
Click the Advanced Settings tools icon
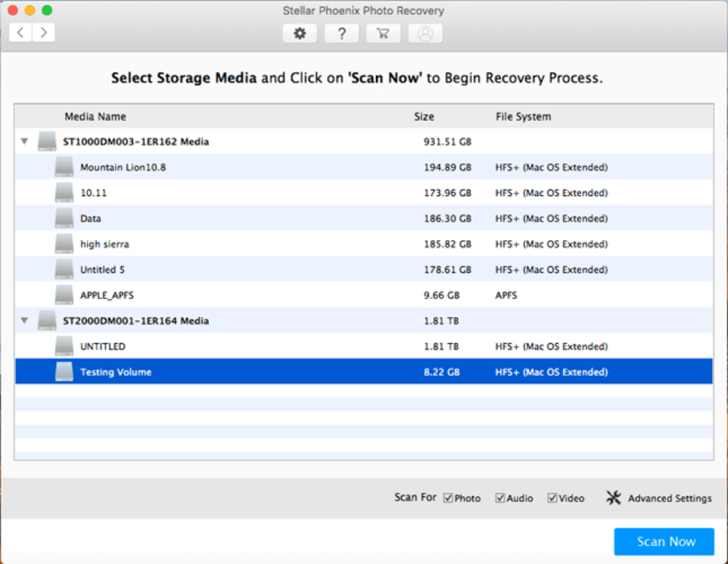(x=614, y=498)
